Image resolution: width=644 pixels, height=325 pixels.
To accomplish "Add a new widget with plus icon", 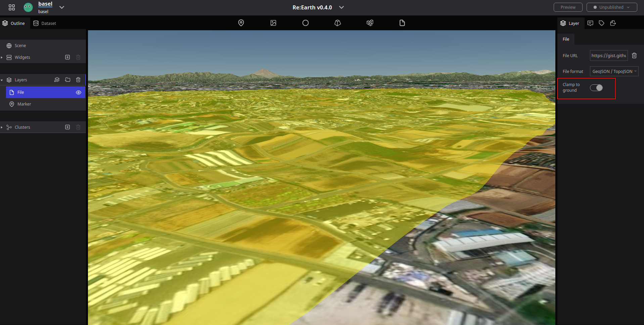I will click(67, 57).
